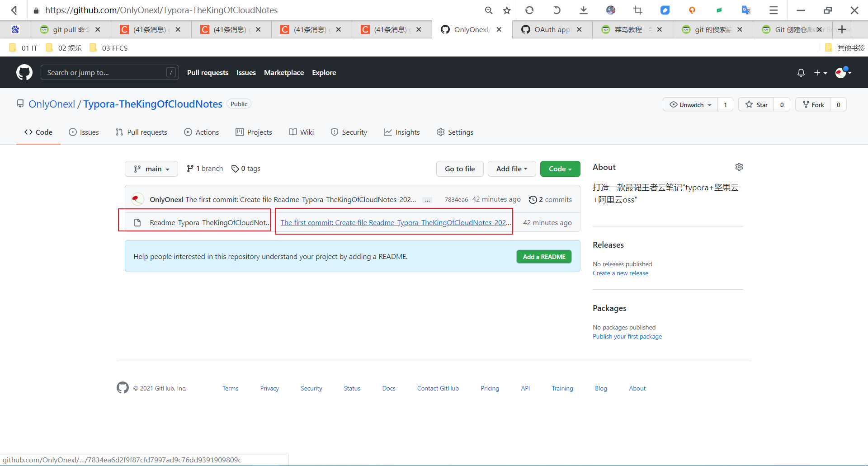This screenshot has height=466, width=868.
Task: Open the main branch dropdown
Action: (x=151, y=169)
